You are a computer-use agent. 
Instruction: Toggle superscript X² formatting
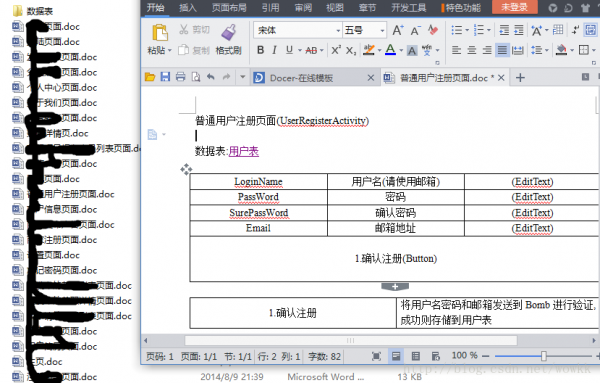[336, 50]
